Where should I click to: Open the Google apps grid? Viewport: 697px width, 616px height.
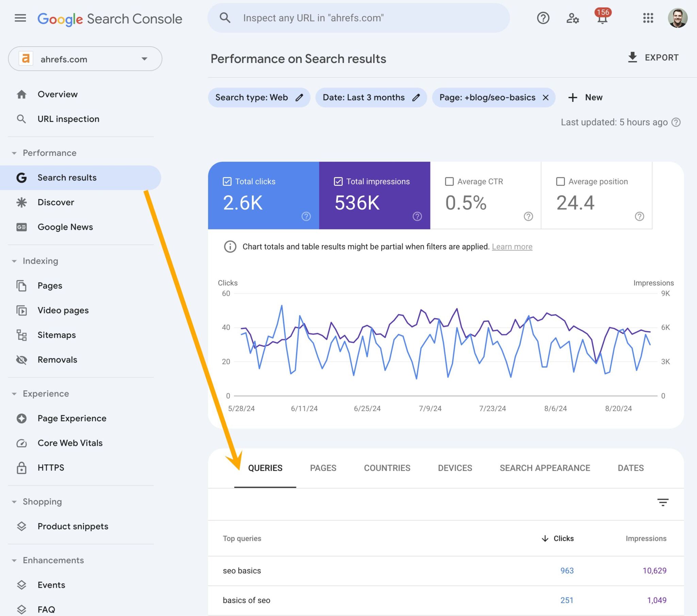[x=648, y=18]
